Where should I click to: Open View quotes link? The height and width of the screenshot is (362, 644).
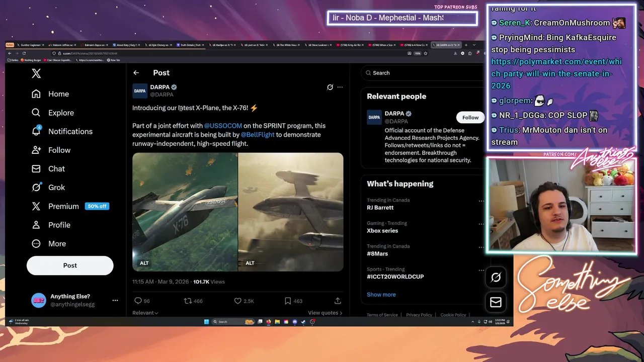(325, 313)
